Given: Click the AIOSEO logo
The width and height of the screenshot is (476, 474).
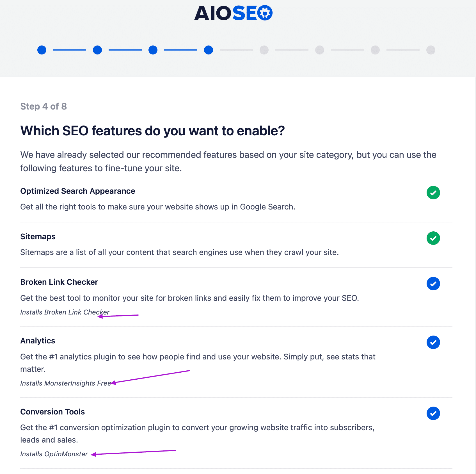Looking at the screenshot, I should (x=234, y=12).
